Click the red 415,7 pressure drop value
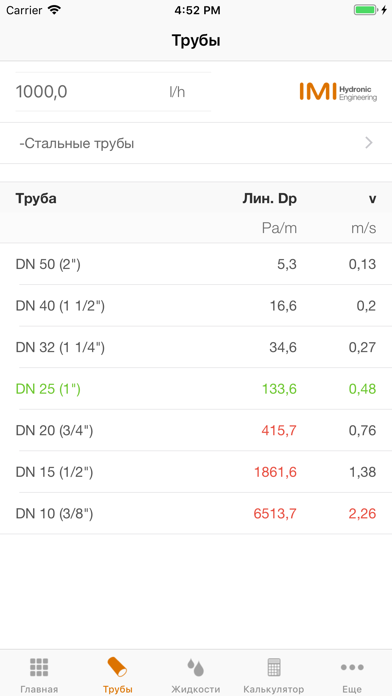392x696 pixels. pyautogui.click(x=279, y=431)
